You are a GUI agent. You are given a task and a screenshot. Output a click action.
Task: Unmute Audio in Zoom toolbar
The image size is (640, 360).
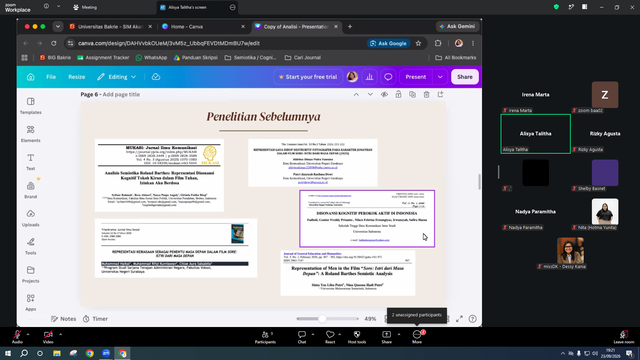click(x=17, y=337)
